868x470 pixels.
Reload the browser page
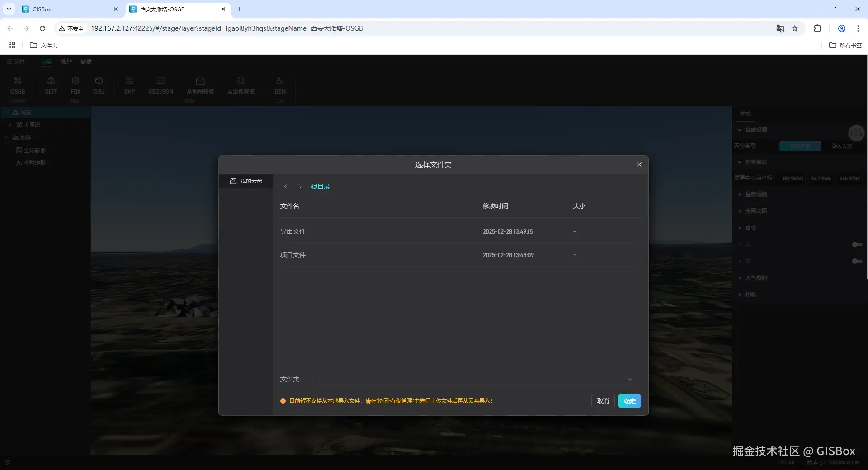click(42, 28)
